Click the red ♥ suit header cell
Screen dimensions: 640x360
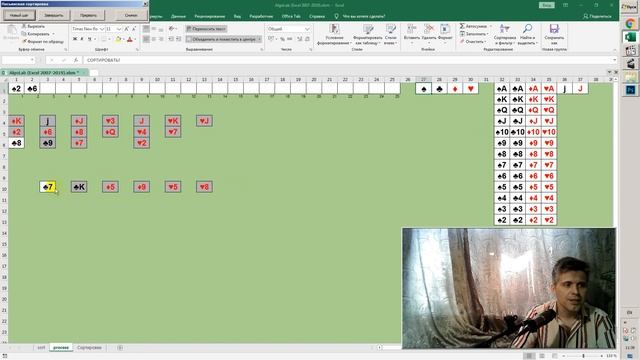pos(471,89)
